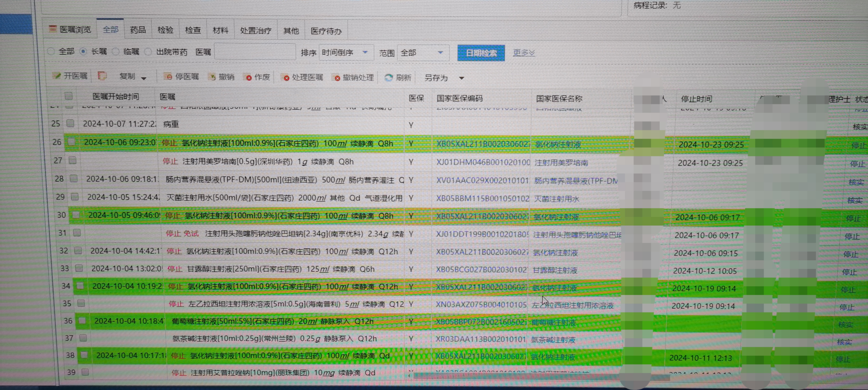Open the 排序 时间倒序 dropdown
868x390 pixels.
pyautogui.click(x=346, y=53)
